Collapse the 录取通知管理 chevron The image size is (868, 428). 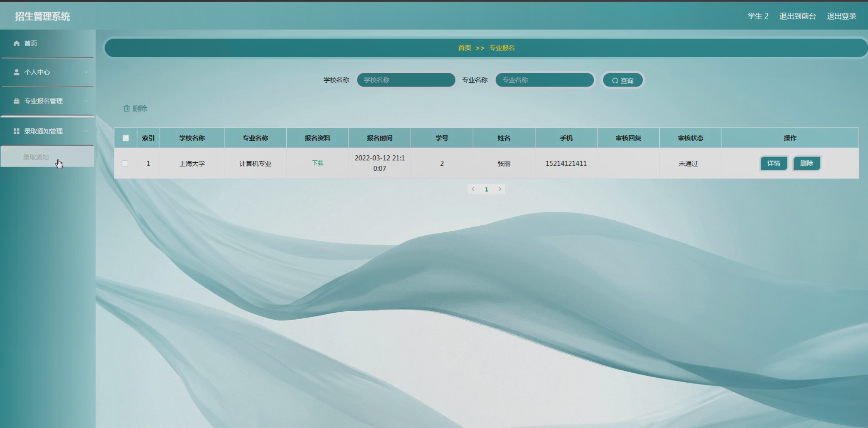pyautogui.click(x=86, y=131)
